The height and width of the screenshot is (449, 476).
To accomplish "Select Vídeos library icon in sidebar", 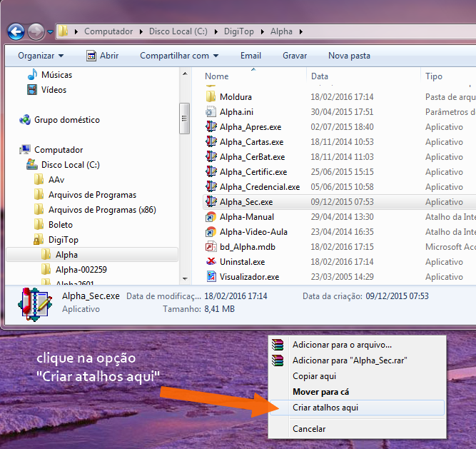I will pyautogui.click(x=32, y=89).
